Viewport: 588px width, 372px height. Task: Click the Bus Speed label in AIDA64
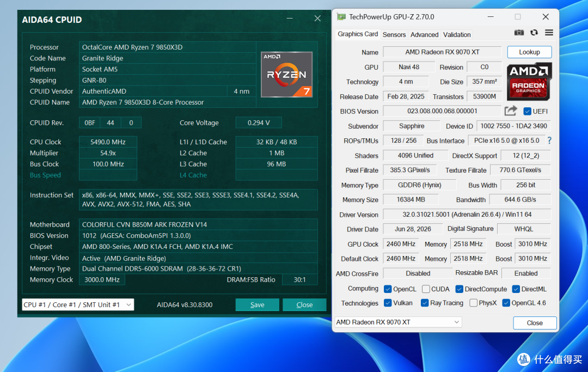coord(45,175)
